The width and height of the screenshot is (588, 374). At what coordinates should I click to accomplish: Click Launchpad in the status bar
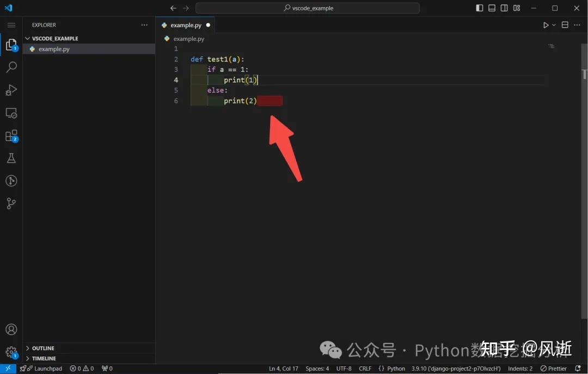click(41, 369)
